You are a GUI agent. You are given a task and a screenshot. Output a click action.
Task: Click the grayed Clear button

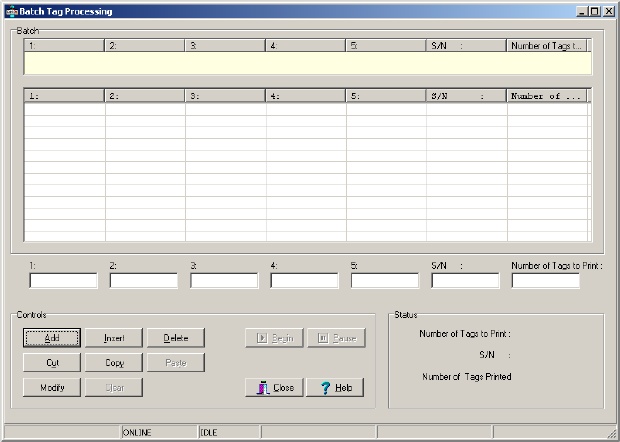pyautogui.click(x=114, y=387)
